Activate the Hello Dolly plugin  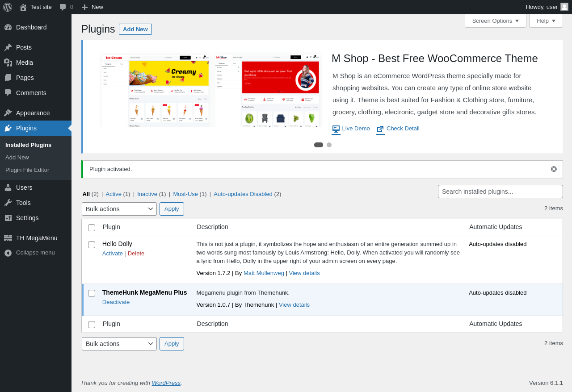click(113, 253)
